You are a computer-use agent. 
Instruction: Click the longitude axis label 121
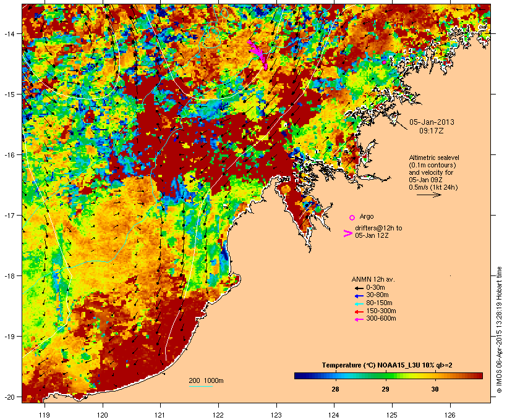160,415
